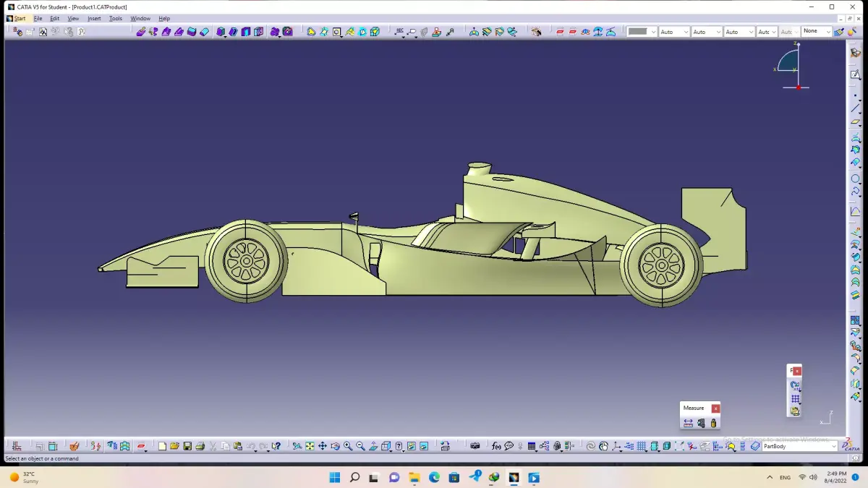Open the View menu
This screenshot has width=868, height=488.
click(x=73, y=19)
